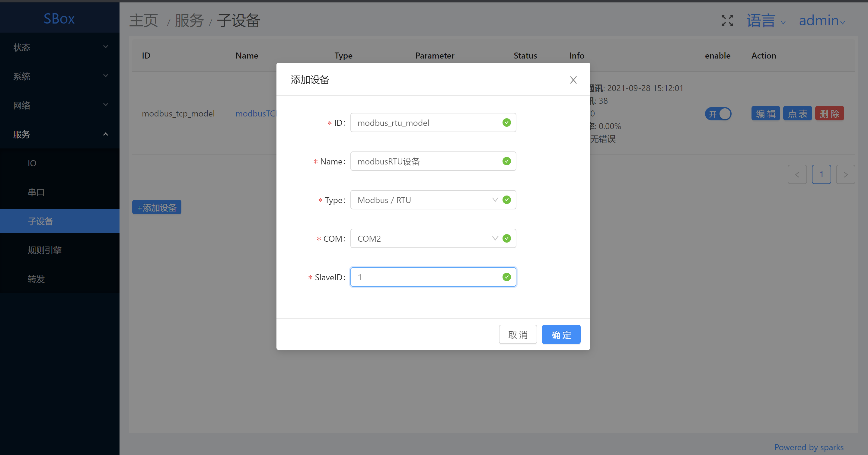
Task: Click the fullscreen toggle icon in header
Action: 727,21
